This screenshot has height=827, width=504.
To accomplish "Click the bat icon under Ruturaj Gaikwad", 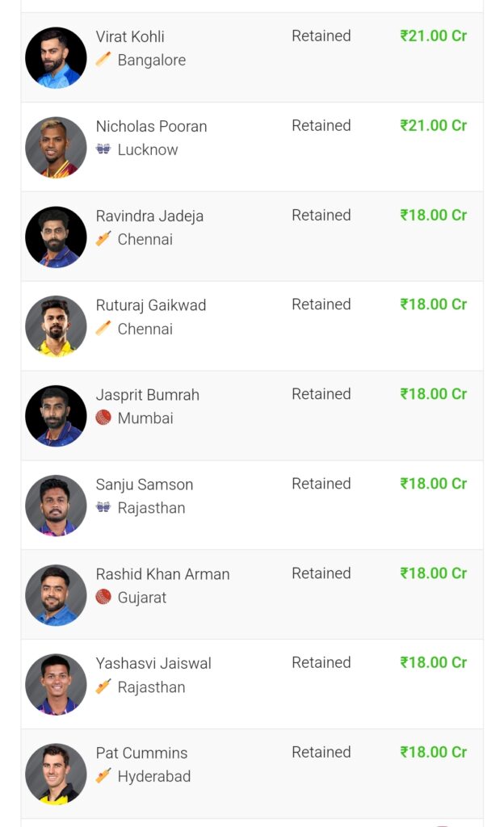I will pyautogui.click(x=103, y=328).
